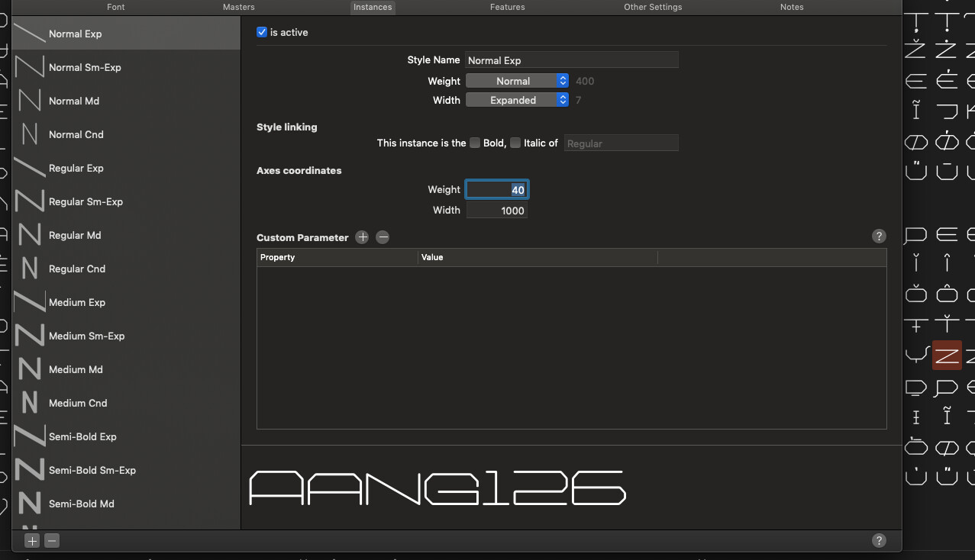Screen dimensions: 975x560
Task: Switch to the Features tab
Action: pyautogui.click(x=507, y=7)
